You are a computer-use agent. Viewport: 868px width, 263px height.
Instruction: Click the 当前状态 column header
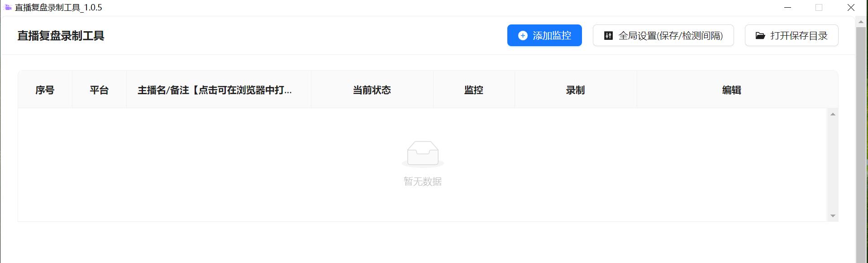tap(372, 90)
